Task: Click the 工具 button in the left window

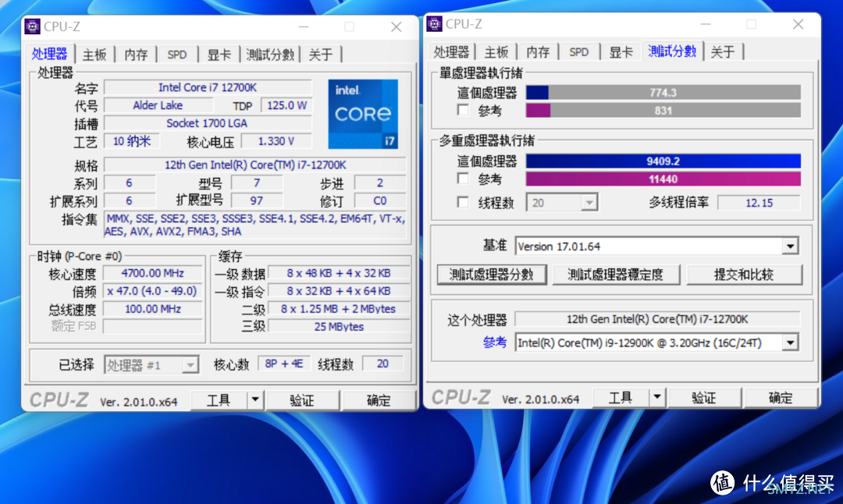Action: pos(219,399)
